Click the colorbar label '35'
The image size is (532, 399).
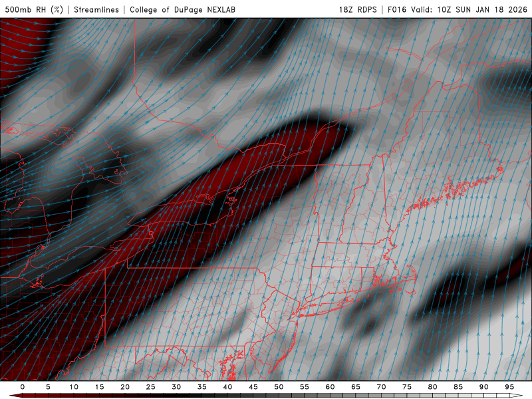pyautogui.click(x=202, y=387)
